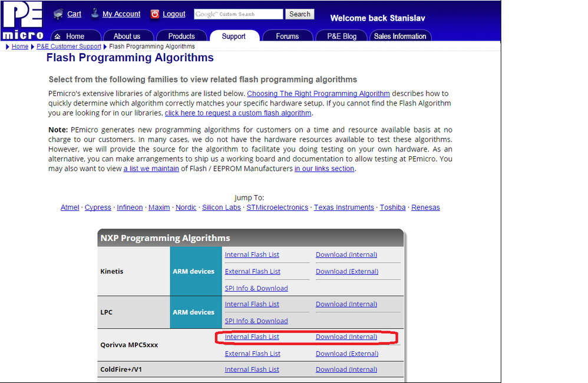
Task: Click the Flash Programming Algorithms heading
Action: click(130, 57)
